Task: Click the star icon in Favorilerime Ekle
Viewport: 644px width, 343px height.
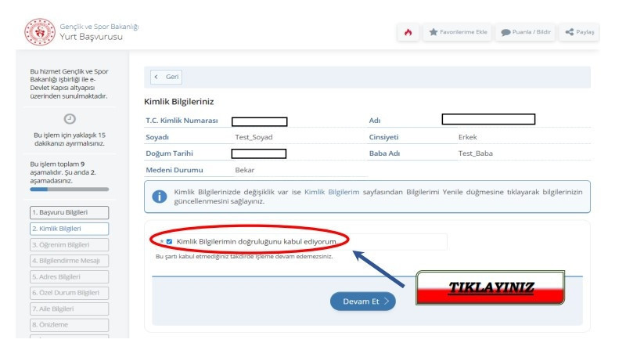Action: tap(433, 32)
